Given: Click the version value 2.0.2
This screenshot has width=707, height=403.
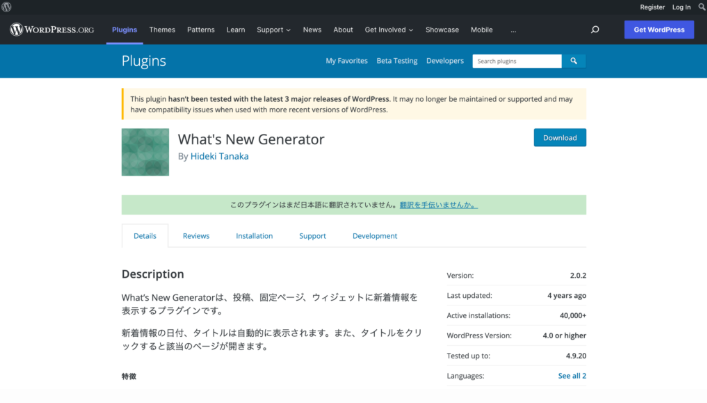Looking at the screenshot, I should pos(578,275).
